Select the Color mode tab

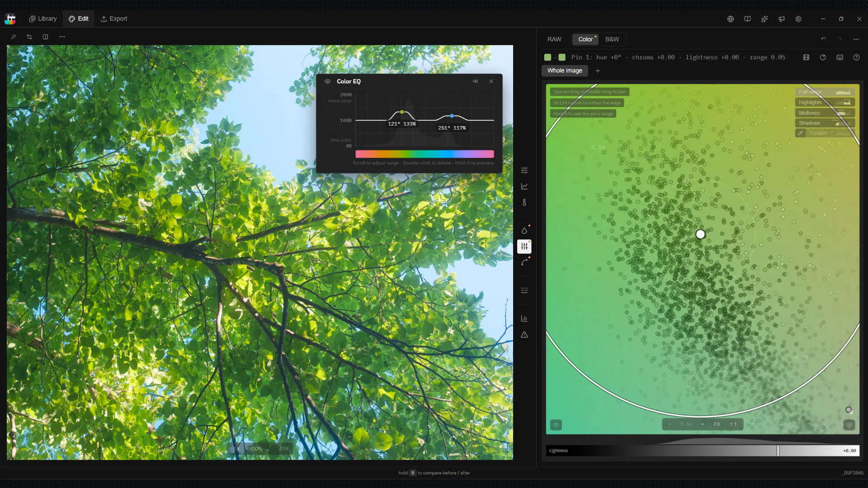pyautogui.click(x=585, y=39)
